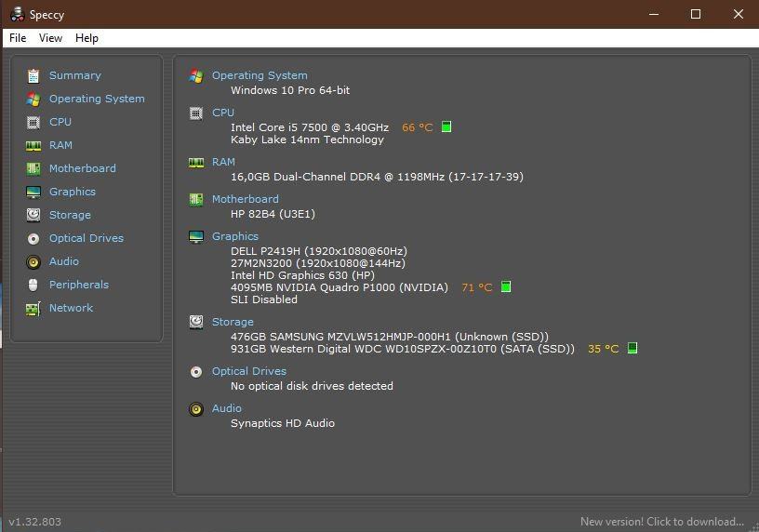The height and width of the screenshot is (532, 759).
Task: Select Peripherals in the sidebar
Action: 79,285
